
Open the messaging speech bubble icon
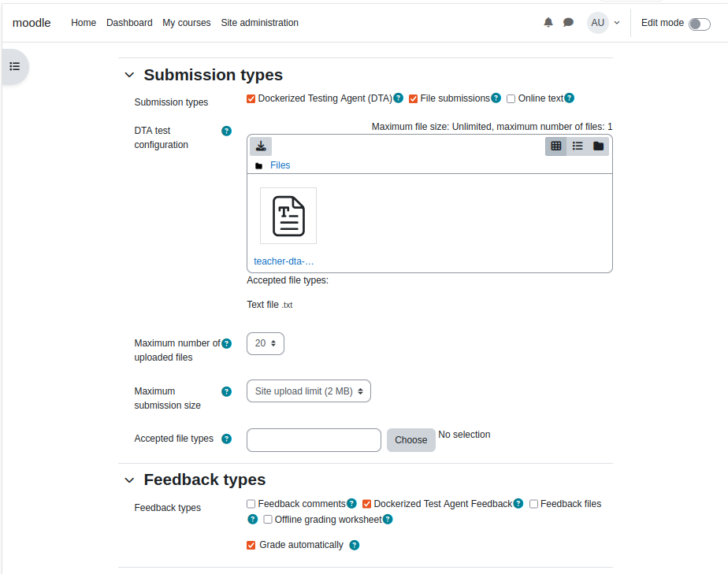(568, 23)
